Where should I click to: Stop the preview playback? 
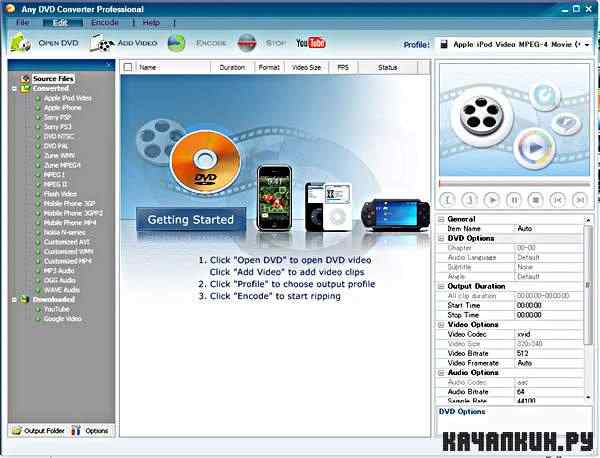pyautogui.click(x=536, y=200)
